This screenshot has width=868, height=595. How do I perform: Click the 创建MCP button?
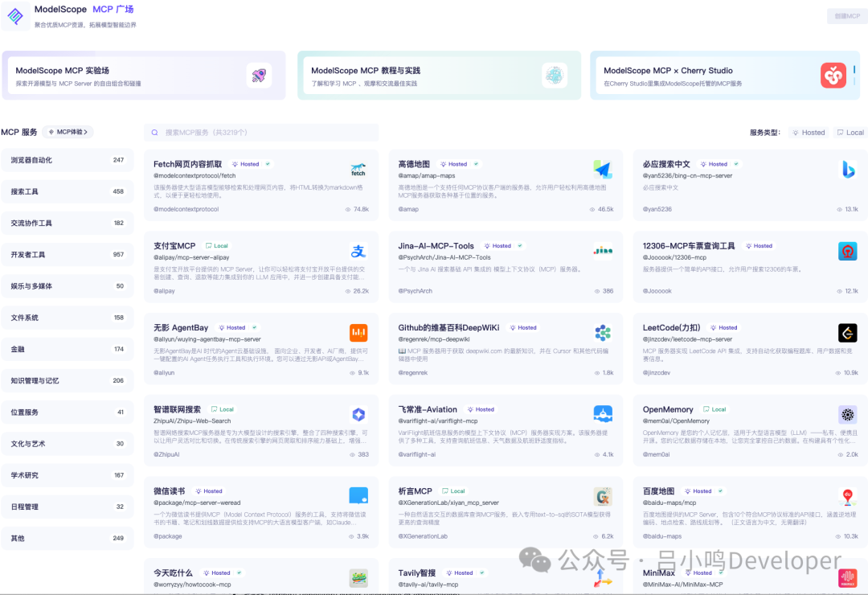pos(848,16)
